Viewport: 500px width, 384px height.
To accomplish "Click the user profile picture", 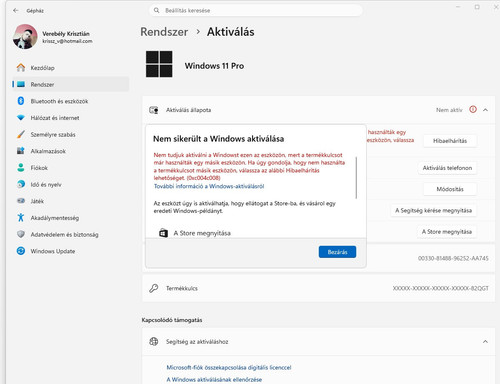I will click(25, 36).
